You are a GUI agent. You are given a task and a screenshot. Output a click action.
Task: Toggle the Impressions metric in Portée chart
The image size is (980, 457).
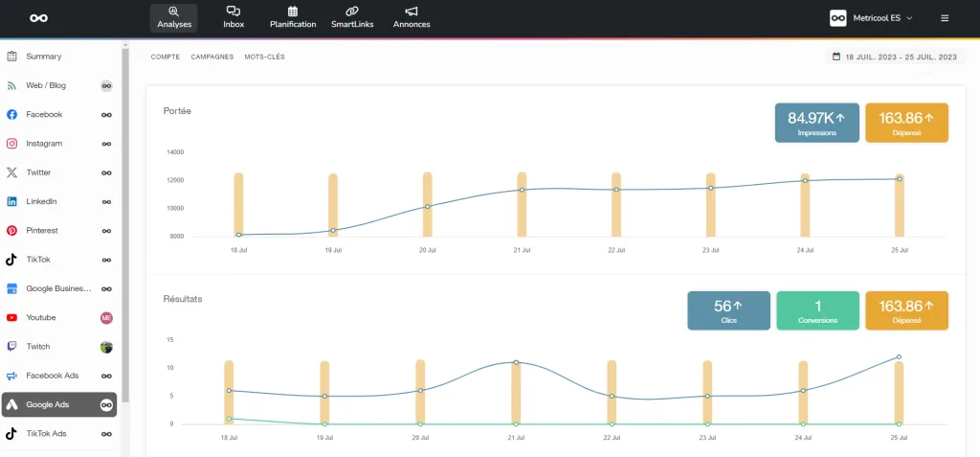pos(816,123)
